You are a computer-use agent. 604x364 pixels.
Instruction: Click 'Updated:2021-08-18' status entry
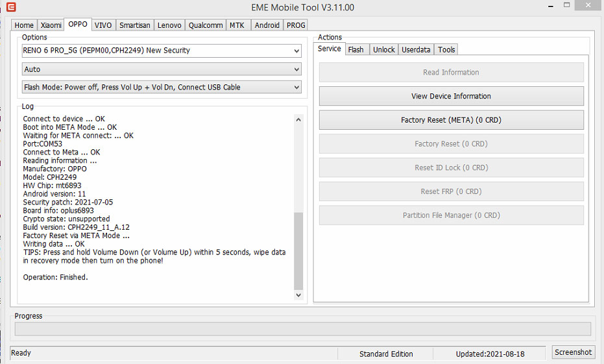490,354
